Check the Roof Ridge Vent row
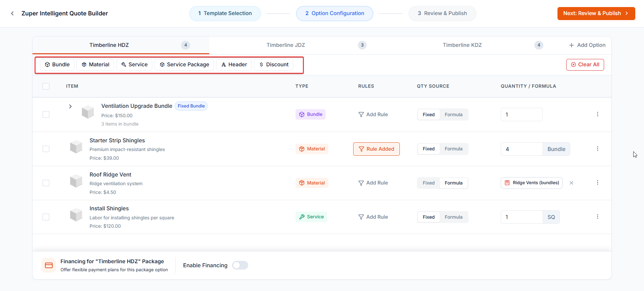Screen dimensions: 644x291 coord(46,183)
